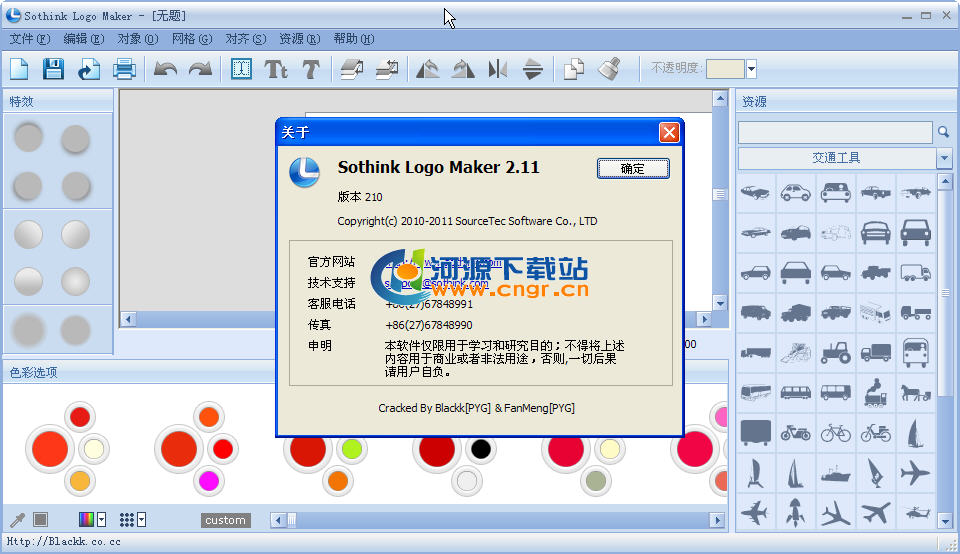Click the export image toolbar icon

tap(89, 69)
